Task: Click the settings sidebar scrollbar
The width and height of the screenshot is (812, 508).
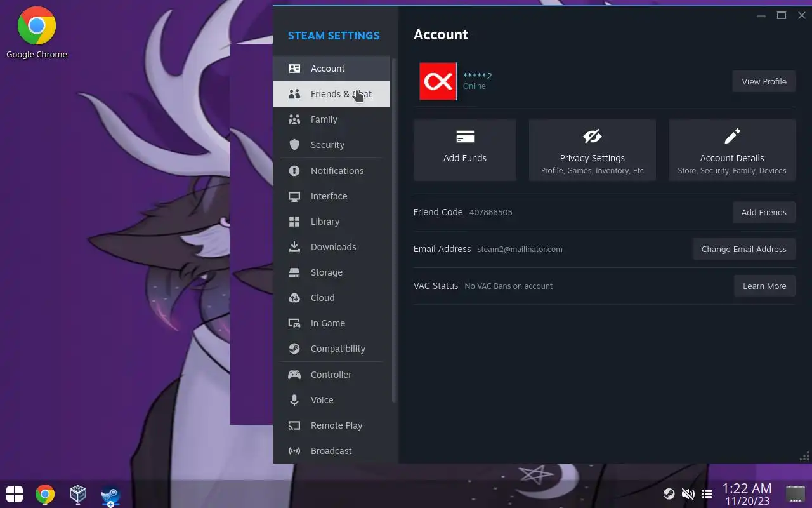Action: coord(394,230)
